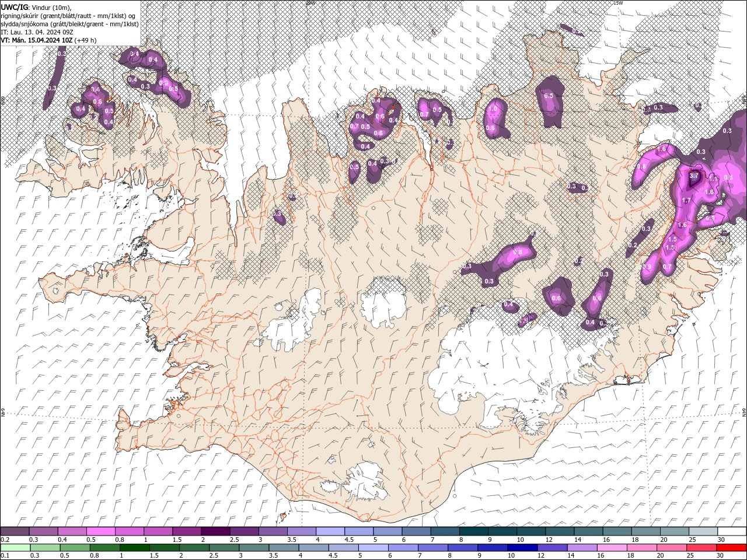Click the lower legend swatch starting at 20
Viewport: 747px width, 560px height.
(x=672, y=548)
